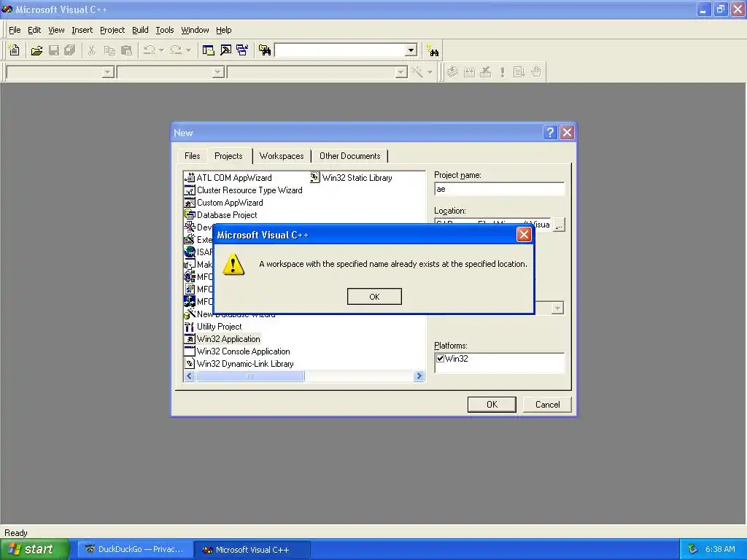Screen dimensions: 747x560
Task: Select ATL COM AppWizard project type
Action: coord(228,178)
